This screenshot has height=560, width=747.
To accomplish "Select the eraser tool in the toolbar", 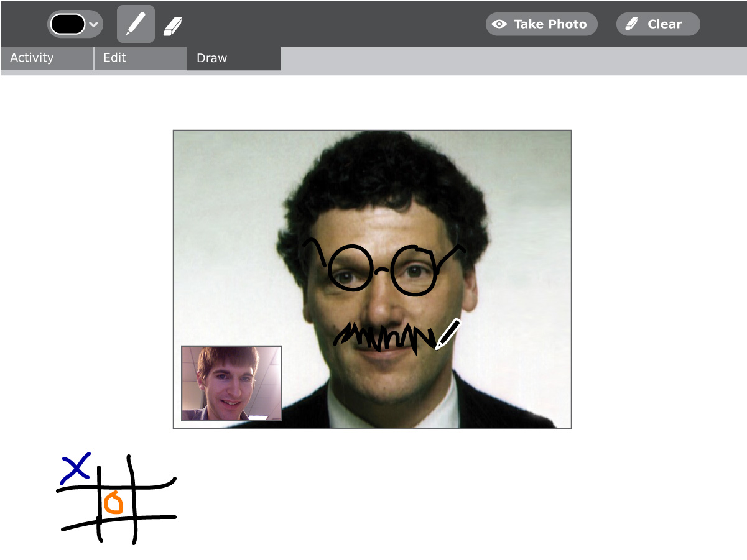I will pos(172,25).
